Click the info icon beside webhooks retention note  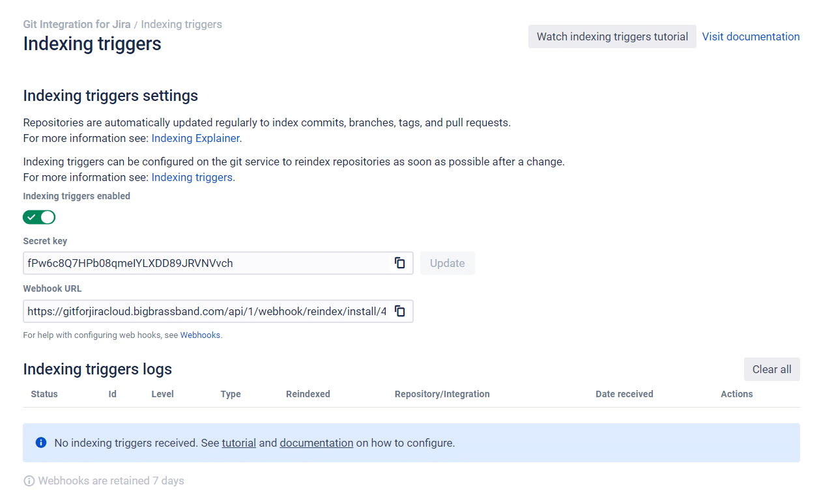(29, 481)
